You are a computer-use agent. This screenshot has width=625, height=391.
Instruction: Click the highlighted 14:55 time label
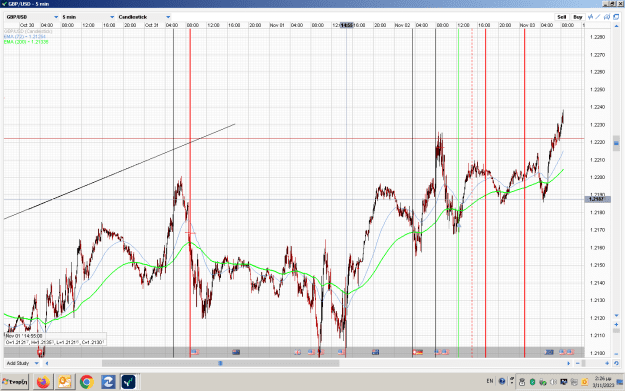(x=346, y=25)
